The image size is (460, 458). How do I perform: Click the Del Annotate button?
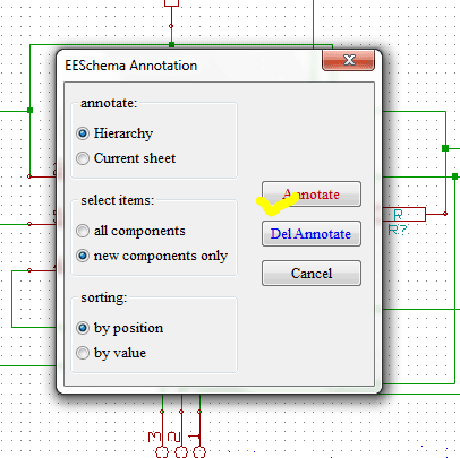pyautogui.click(x=311, y=234)
